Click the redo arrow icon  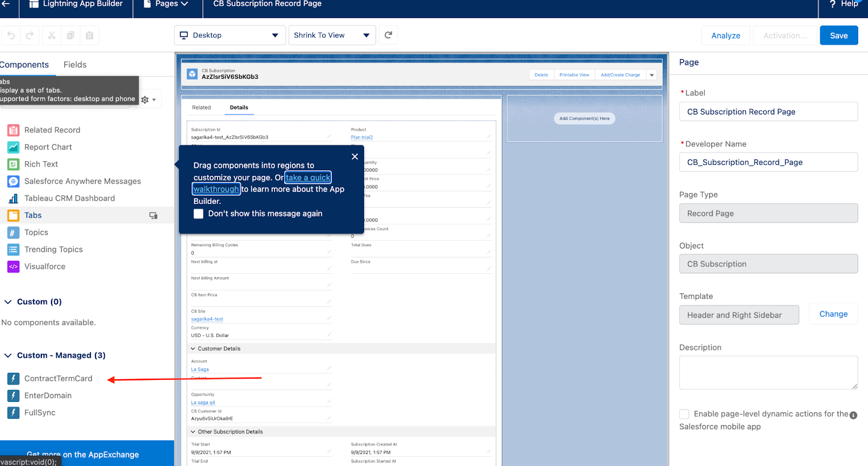pos(30,35)
